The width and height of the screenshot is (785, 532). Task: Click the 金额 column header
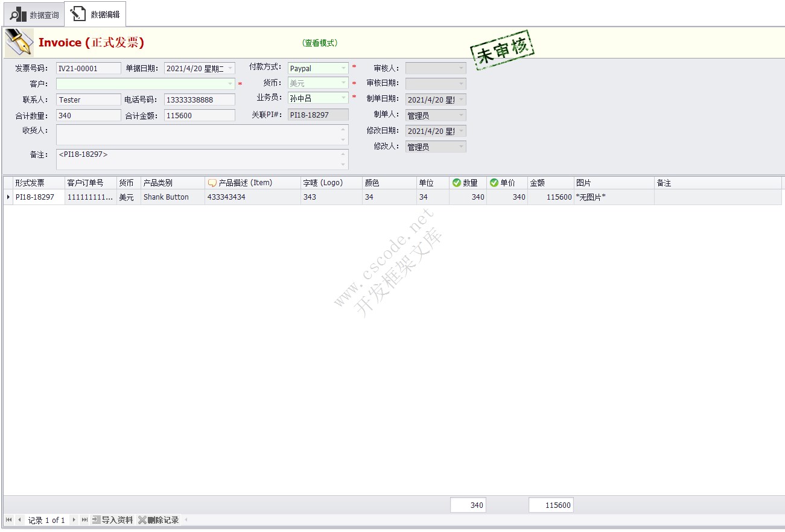tap(550, 183)
